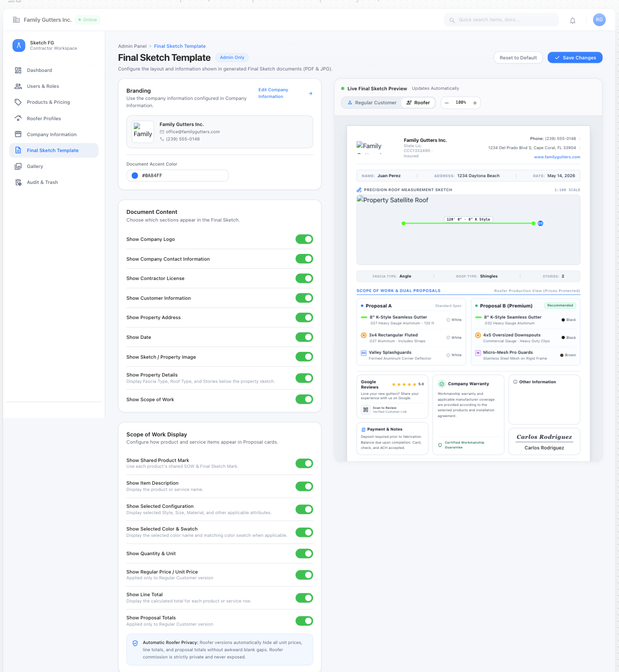Image resolution: width=619 pixels, height=672 pixels.
Task: Disable Show Date toggle
Action: pyautogui.click(x=304, y=337)
